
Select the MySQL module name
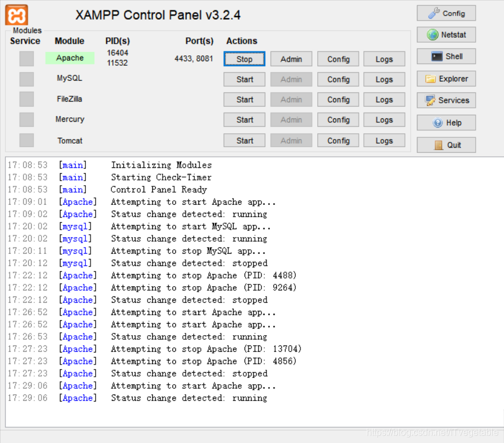pos(69,78)
